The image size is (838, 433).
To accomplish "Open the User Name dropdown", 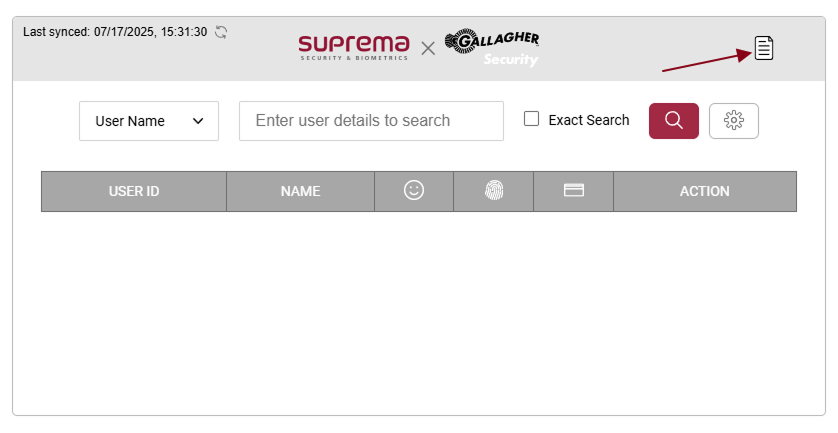I will coord(149,121).
